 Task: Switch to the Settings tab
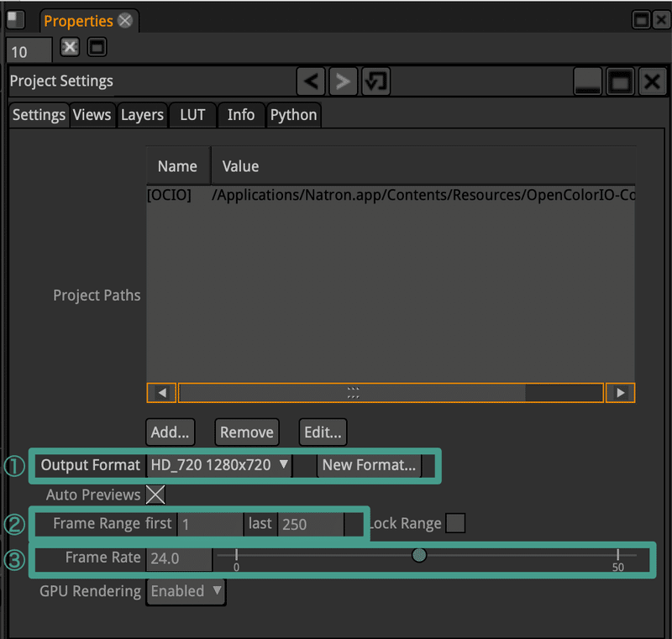pos(39,115)
